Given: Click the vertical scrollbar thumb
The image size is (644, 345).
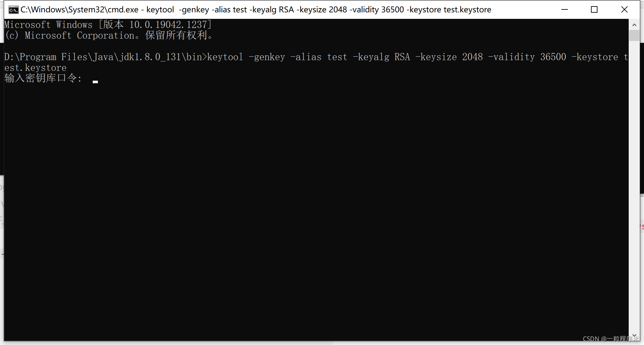Looking at the screenshot, I should pos(634,35).
